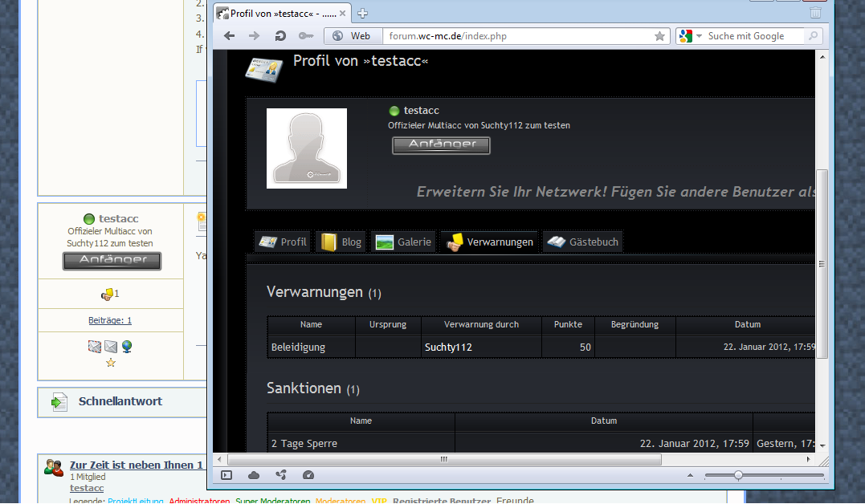This screenshot has width=865, height=504.
Task: Open the Web site info badge
Action: pyautogui.click(x=352, y=36)
